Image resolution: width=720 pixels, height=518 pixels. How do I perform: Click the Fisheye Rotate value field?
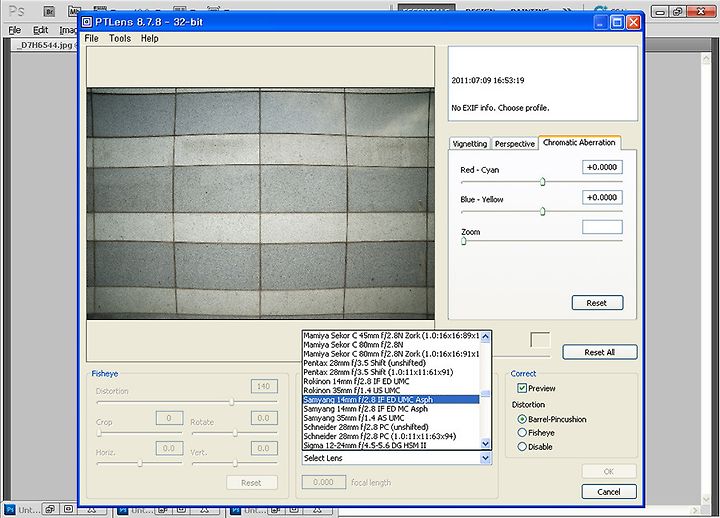(x=264, y=418)
